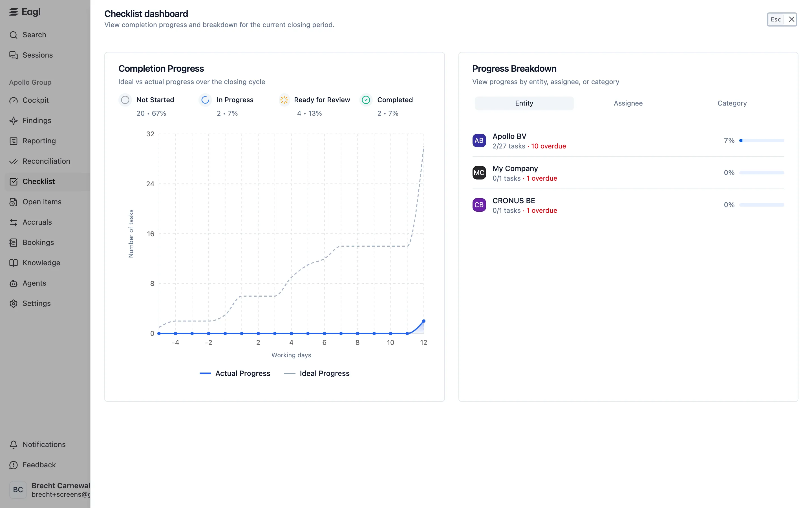The height and width of the screenshot is (508, 812).
Task: Switch to the Entity tab
Action: 524,104
